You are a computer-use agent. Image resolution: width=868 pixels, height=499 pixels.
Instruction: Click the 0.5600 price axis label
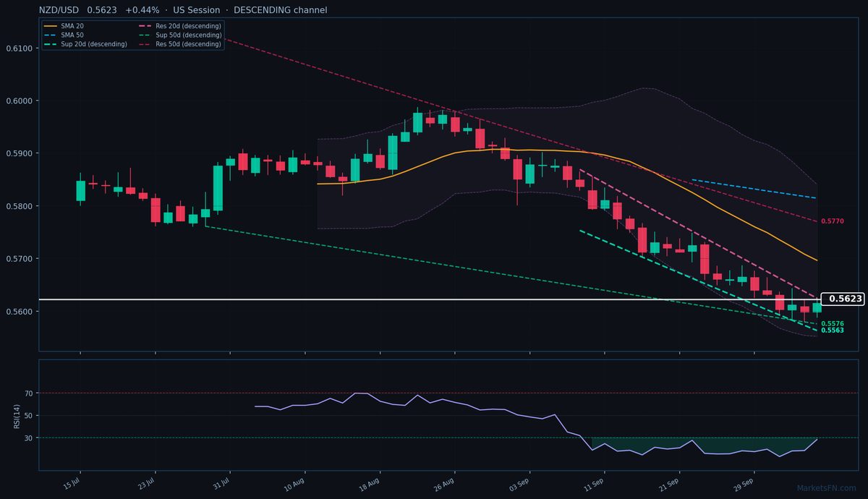[x=18, y=312]
